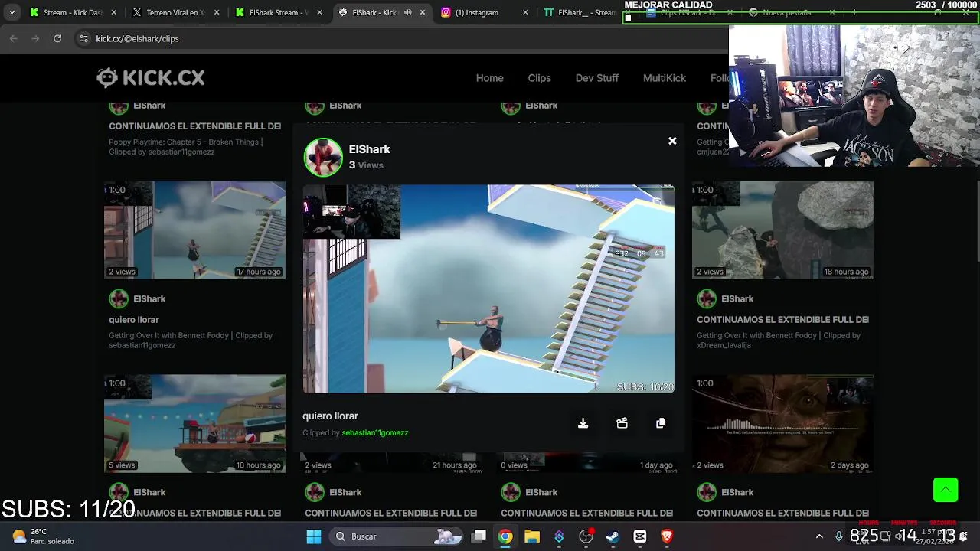Click the microphone icon in the system tray
Image resolution: width=980 pixels, height=551 pixels.
839,536
